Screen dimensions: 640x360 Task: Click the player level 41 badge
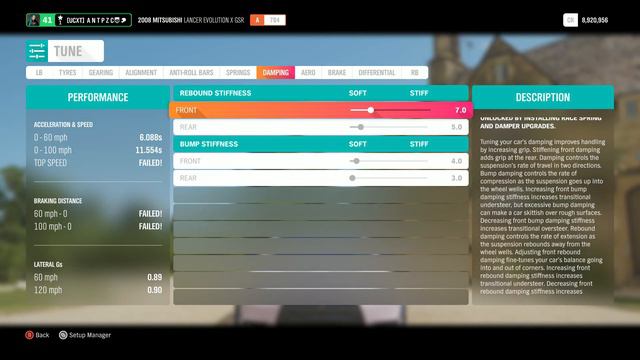pos(47,20)
